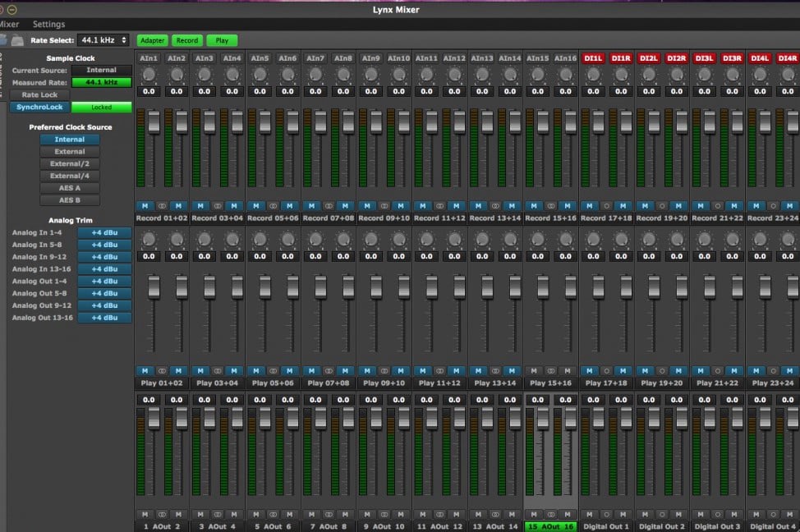Image resolution: width=800 pixels, height=532 pixels.
Task: Select External as preferred clock source
Action: point(70,152)
